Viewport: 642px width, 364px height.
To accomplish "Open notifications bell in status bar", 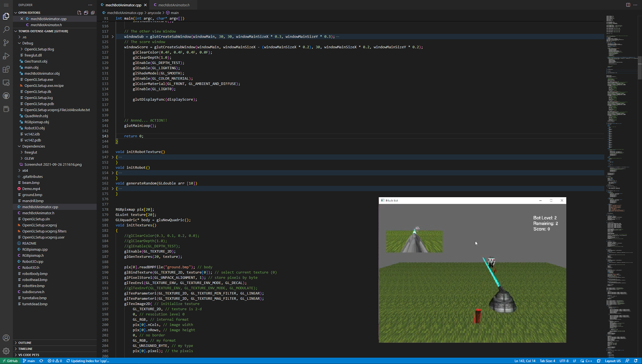I will pyautogui.click(x=636, y=361).
